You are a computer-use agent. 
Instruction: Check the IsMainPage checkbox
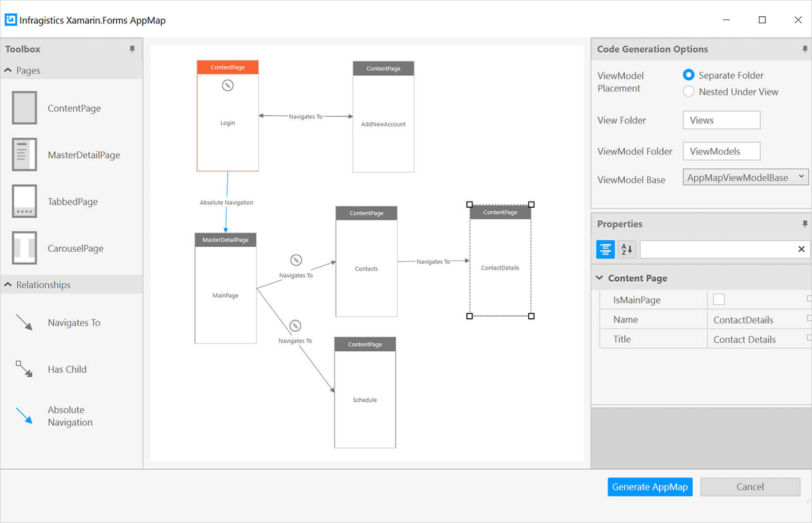(719, 300)
